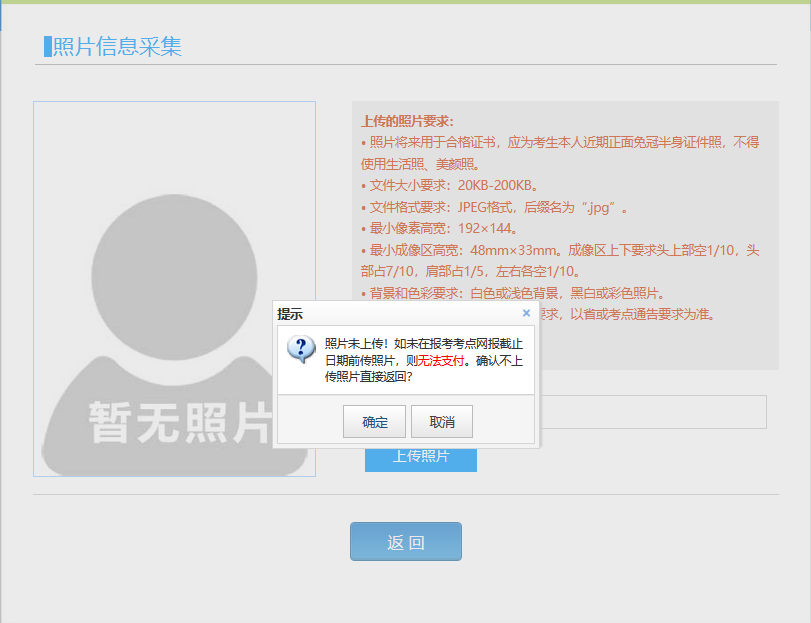Click the 照片信息采集 page heading
Image resolution: width=811 pixels, height=623 pixels.
117,47
